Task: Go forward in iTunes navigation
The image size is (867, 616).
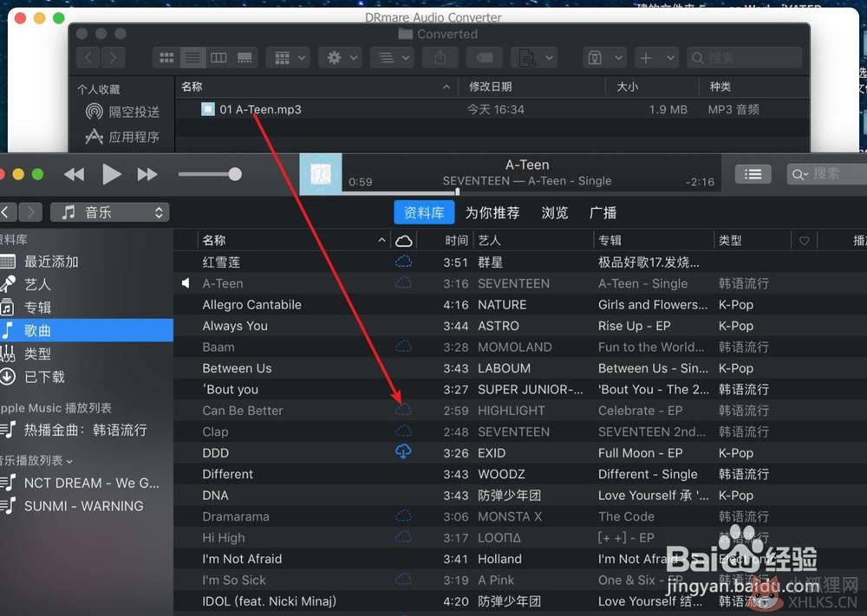Action: pyautogui.click(x=31, y=212)
